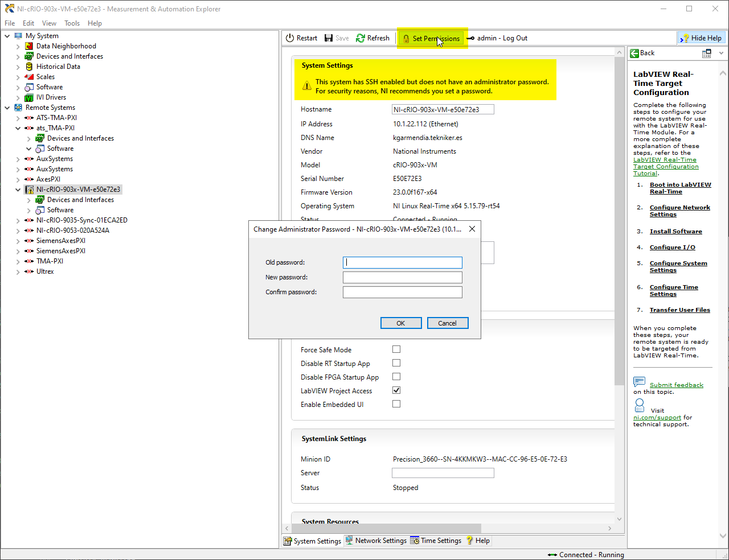This screenshot has width=729, height=560.
Task: Click the Refresh toolbar icon
Action: tap(361, 38)
